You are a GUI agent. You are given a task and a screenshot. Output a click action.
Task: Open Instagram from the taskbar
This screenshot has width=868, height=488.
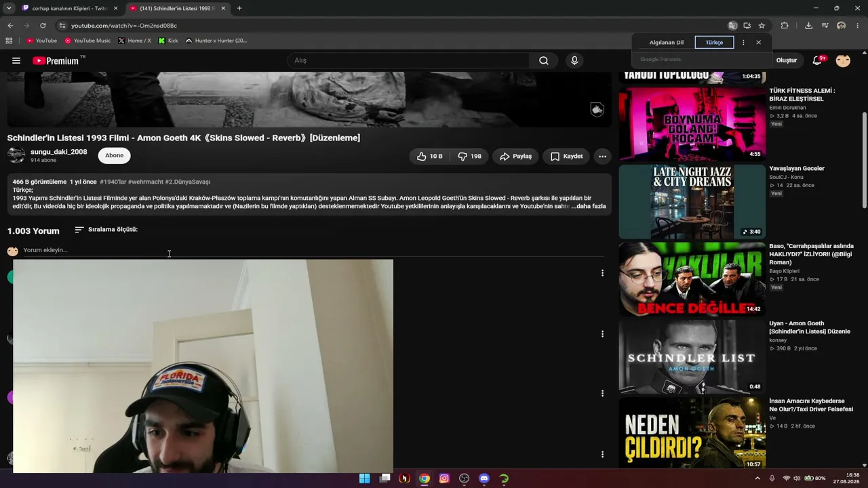pyautogui.click(x=444, y=479)
